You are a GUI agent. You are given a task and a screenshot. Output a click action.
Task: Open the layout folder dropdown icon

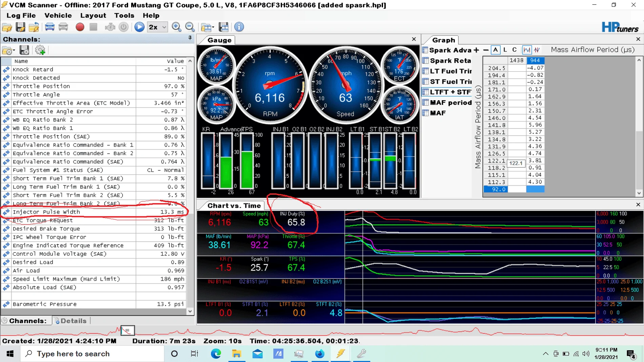[x=207, y=27]
